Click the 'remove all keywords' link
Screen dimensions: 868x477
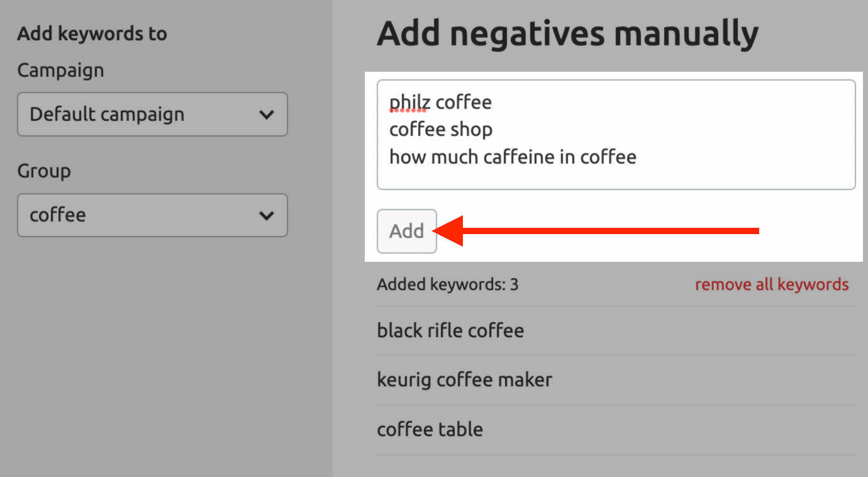click(771, 284)
